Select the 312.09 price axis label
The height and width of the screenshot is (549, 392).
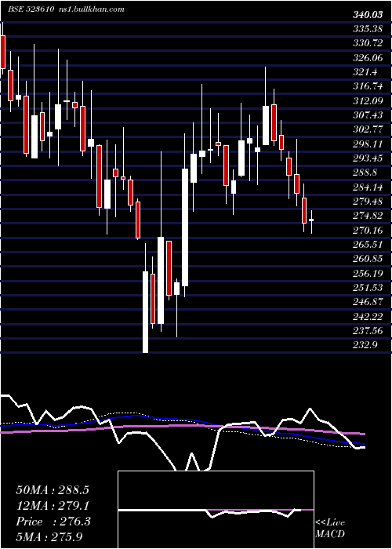click(x=366, y=101)
